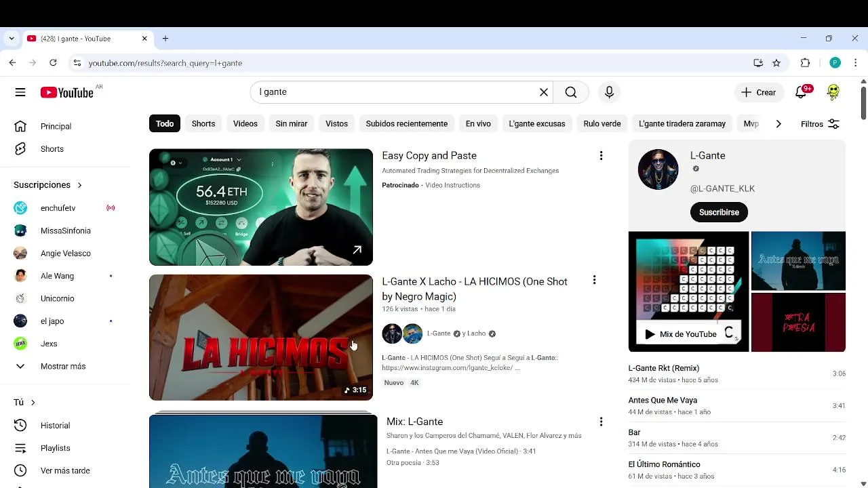This screenshot has height=488, width=868.
Task: View site information icon in address bar
Action: (77, 63)
